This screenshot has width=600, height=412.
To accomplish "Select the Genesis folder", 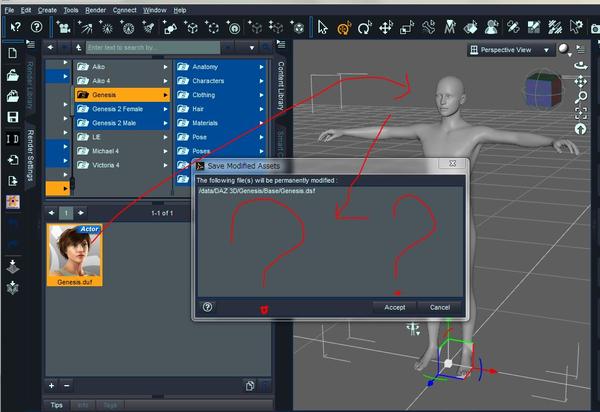I will point(122,95).
